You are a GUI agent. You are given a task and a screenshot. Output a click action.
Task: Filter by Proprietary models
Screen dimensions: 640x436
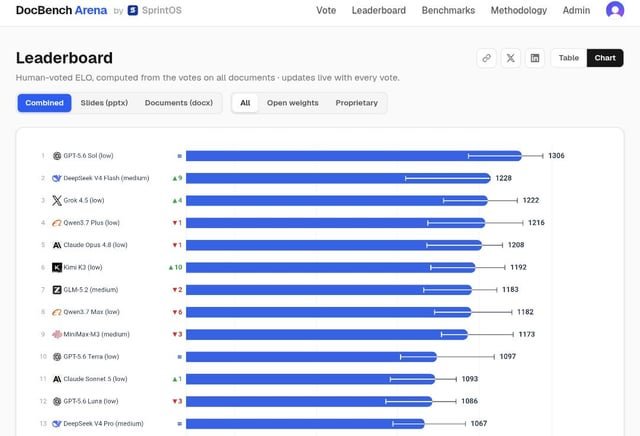[356, 103]
